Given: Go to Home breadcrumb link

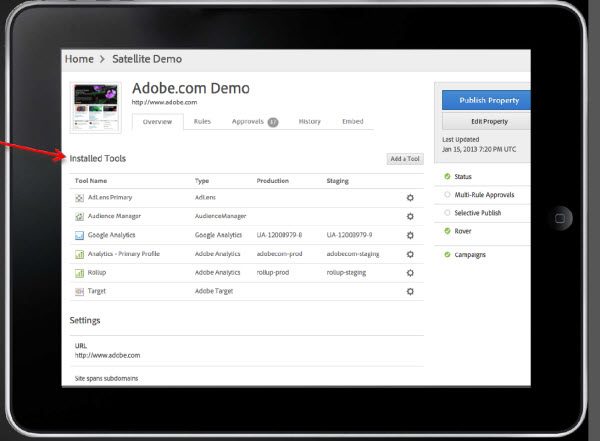Looking at the screenshot, I should (79, 59).
